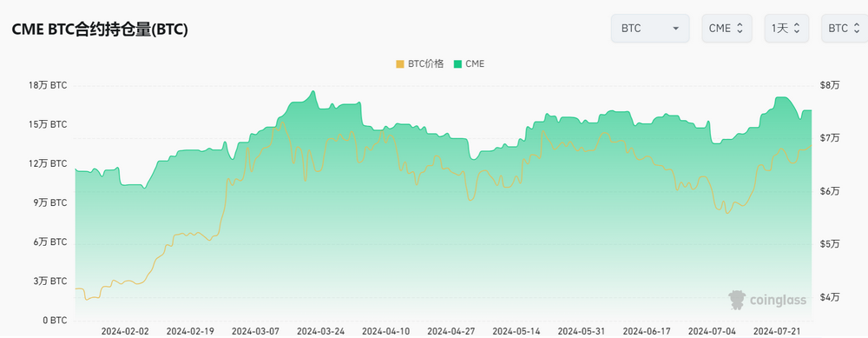Click the 2024-05-14 date axis label
Screen dimensions: 868x338
pos(516,331)
